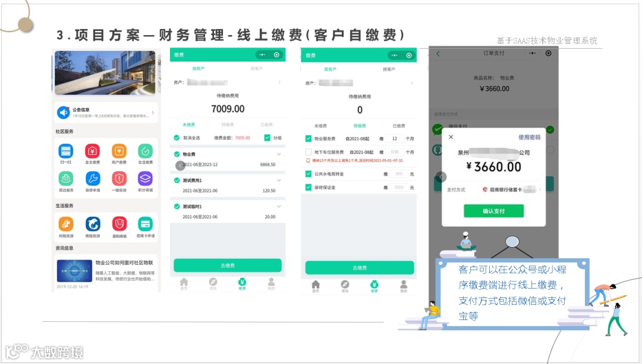This screenshot has height=364, width=642.
Task: Uncheck the 测试费用1 fee item
Action: tap(177, 181)
